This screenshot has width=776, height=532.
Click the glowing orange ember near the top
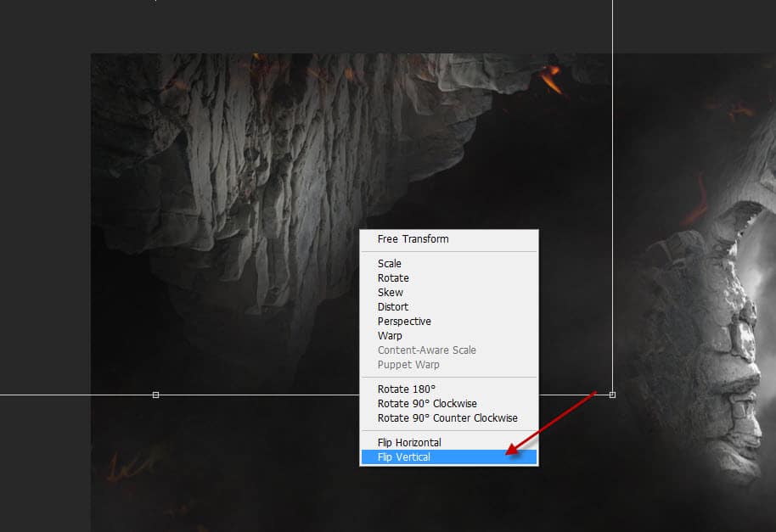click(550, 81)
